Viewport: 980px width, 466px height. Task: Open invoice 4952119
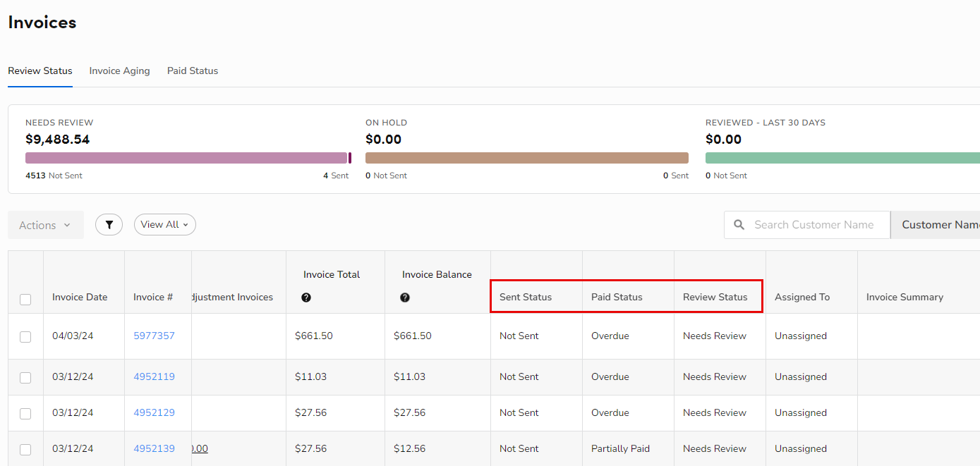154,376
